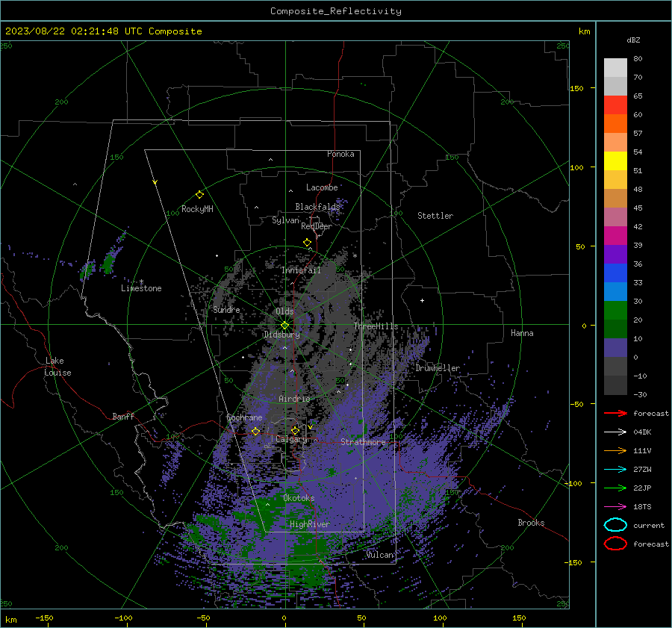Select yellow diamond marker below Cochrane
This screenshot has height=628, width=672.
tap(255, 431)
